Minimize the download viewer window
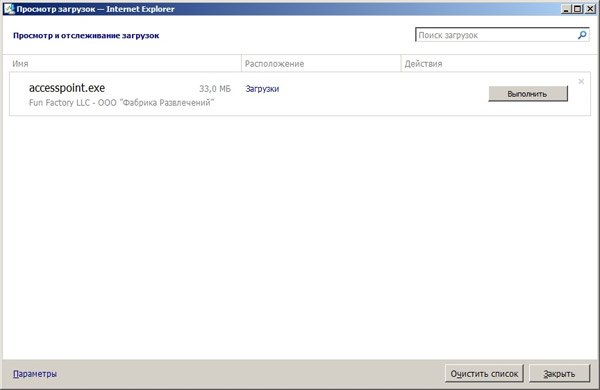The height and width of the screenshot is (390, 600). (x=566, y=9)
